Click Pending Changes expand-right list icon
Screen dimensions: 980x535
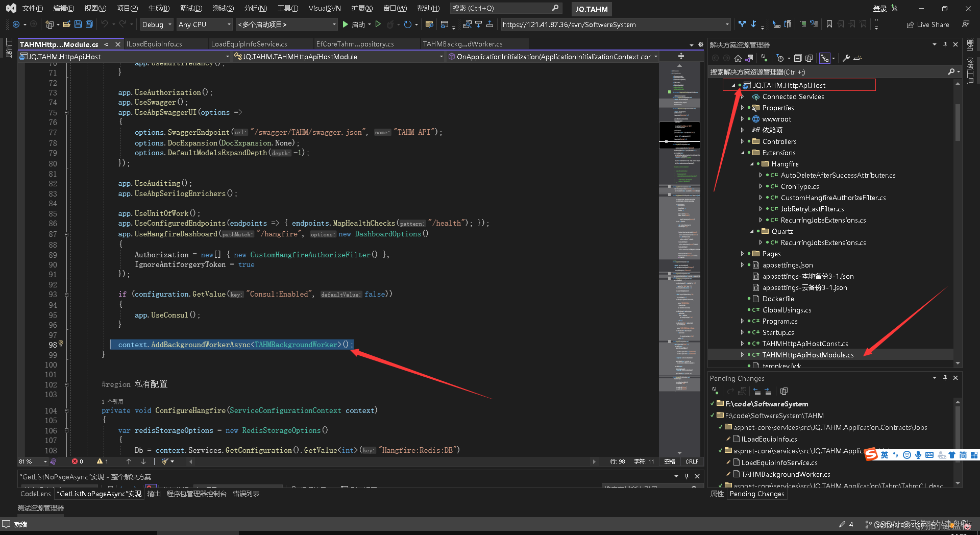(x=768, y=391)
